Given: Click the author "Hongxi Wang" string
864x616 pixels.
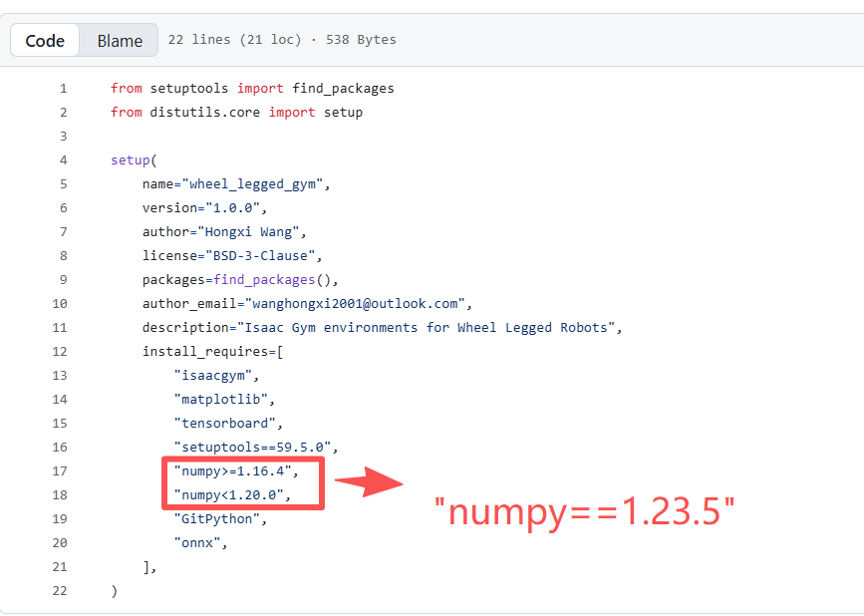Looking at the screenshot, I should (x=248, y=232).
